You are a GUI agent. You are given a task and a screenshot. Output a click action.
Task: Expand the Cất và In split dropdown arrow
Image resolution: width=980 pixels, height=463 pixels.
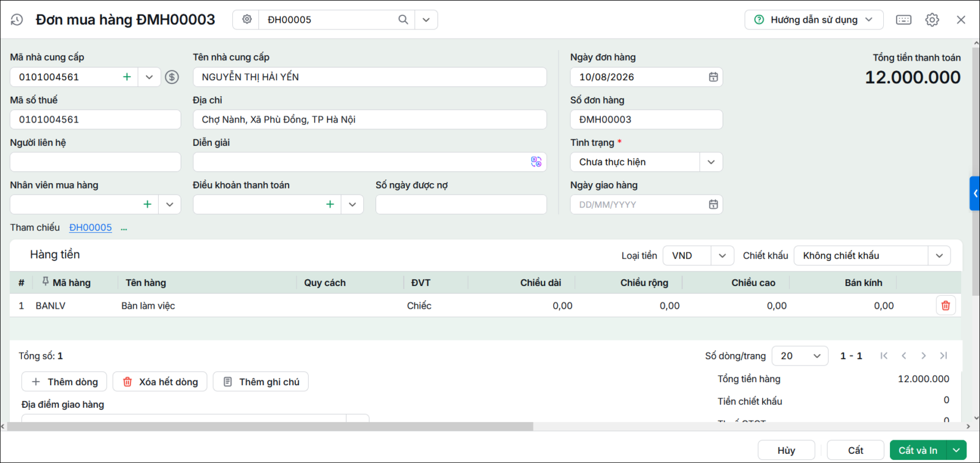click(957, 450)
